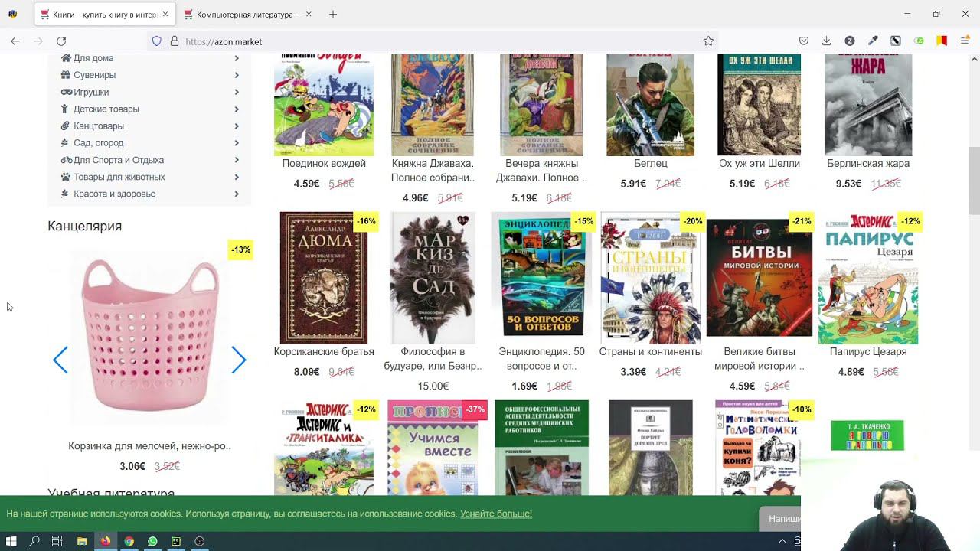Open the Великие битвы мировой истории cover
This screenshot has width=980, height=551.
point(759,278)
